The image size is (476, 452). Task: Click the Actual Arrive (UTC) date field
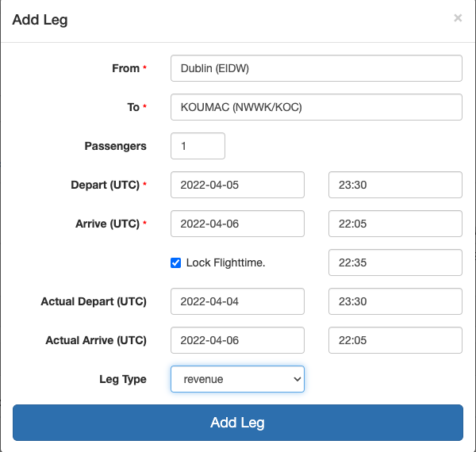[x=237, y=340]
